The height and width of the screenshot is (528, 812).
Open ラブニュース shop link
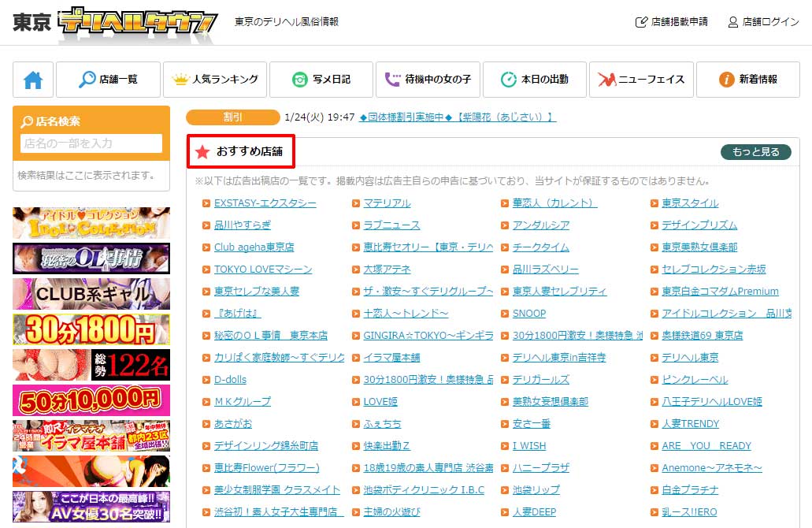[x=391, y=225]
